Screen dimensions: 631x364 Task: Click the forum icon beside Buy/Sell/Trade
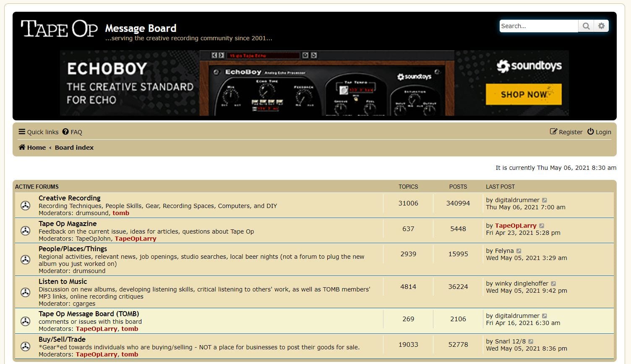coord(26,347)
